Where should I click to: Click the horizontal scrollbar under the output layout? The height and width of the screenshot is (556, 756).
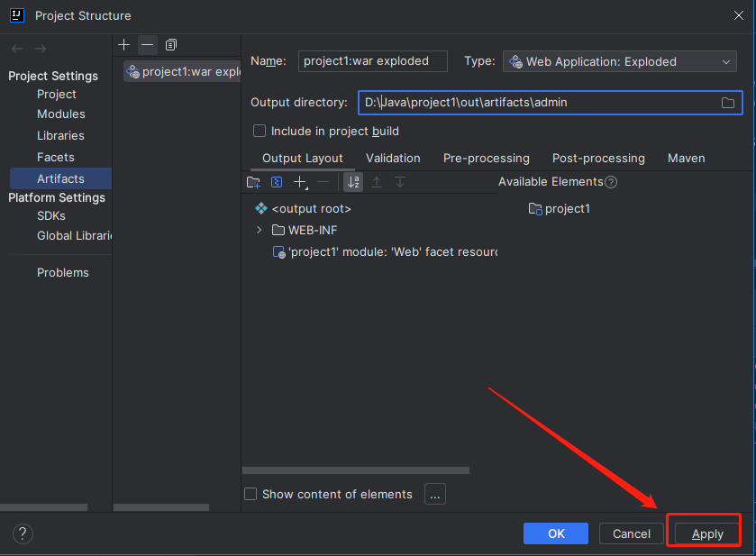click(356, 470)
